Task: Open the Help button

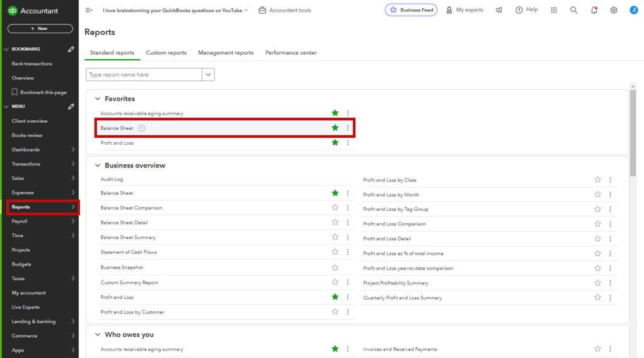Action: [526, 10]
